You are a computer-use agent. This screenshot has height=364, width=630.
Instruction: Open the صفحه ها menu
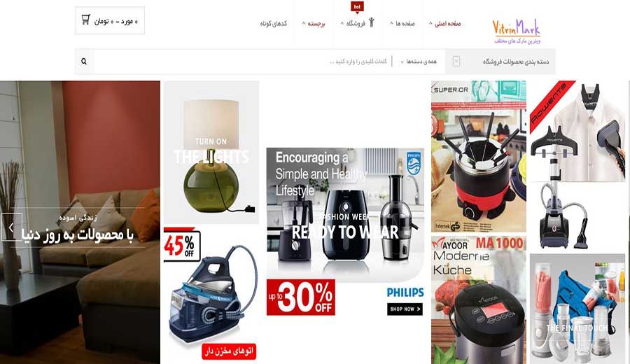coord(402,24)
